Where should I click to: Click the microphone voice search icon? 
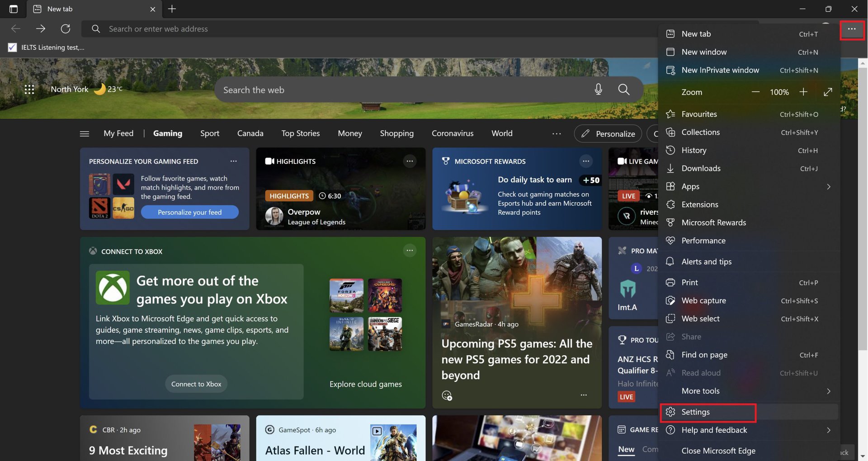(x=598, y=90)
